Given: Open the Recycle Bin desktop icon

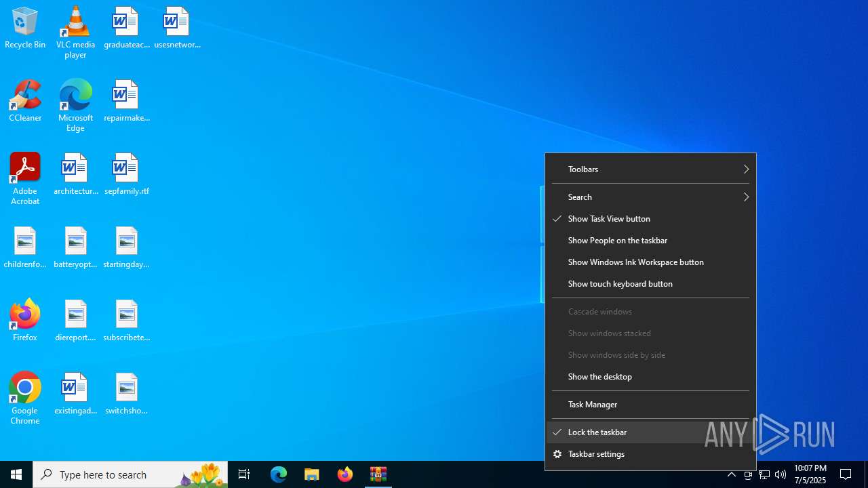Looking at the screenshot, I should coord(25,28).
